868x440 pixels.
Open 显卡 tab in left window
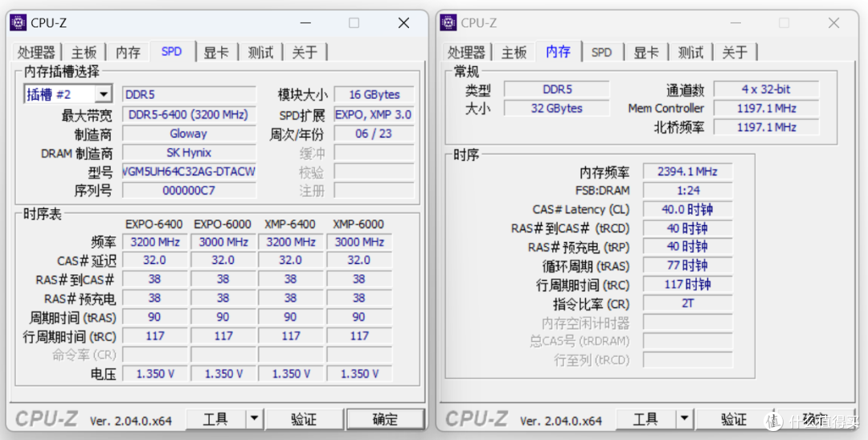(216, 52)
